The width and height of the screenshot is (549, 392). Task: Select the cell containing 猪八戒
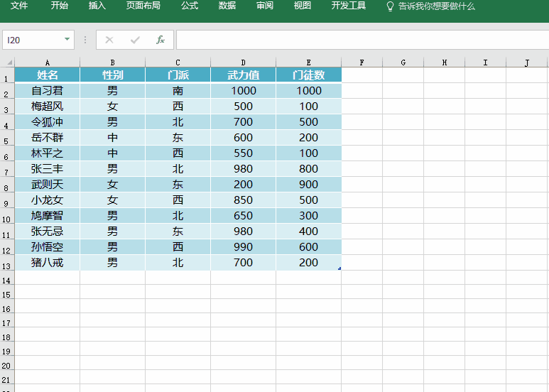pyautogui.click(x=48, y=263)
